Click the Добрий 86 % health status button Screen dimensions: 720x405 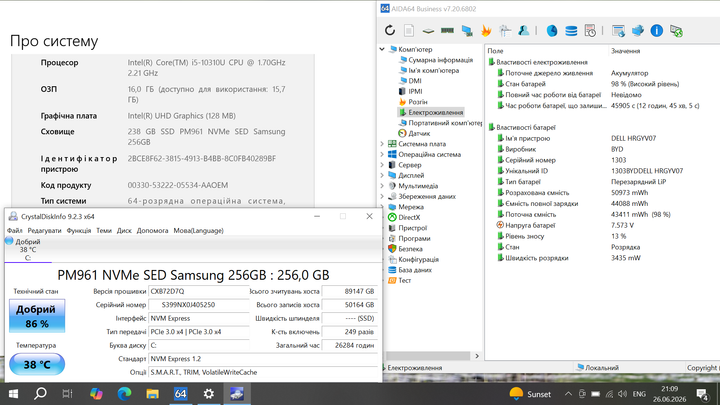pyautogui.click(x=37, y=316)
